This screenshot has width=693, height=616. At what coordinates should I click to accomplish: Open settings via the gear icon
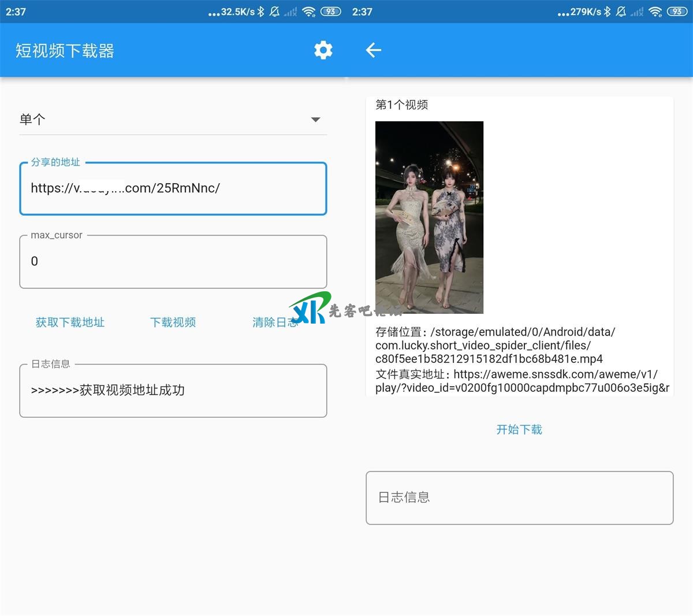pos(323,50)
